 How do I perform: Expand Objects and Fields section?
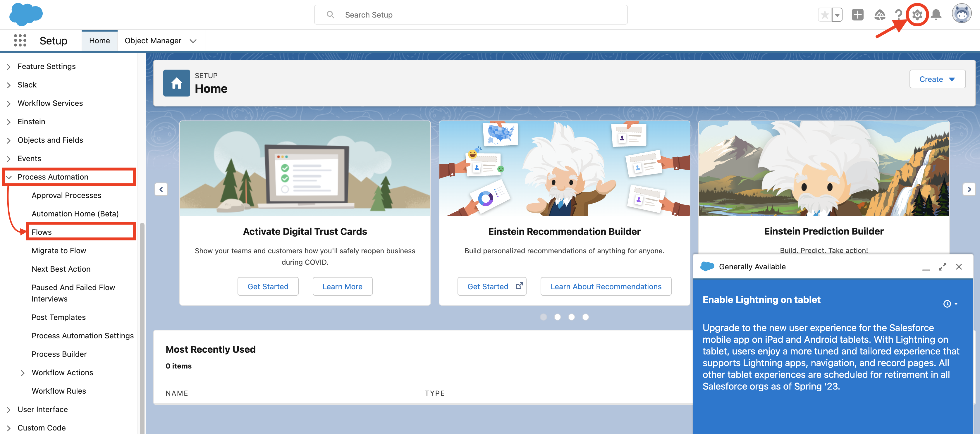coord(9,140)
